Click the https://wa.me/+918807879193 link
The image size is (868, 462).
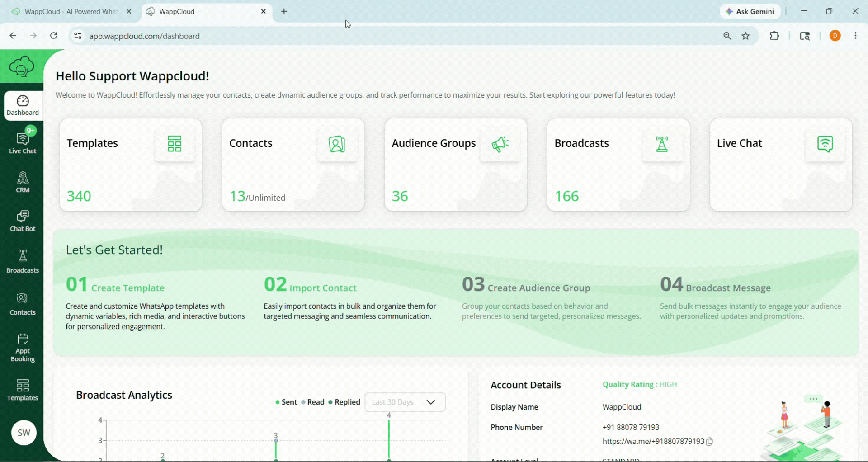[x=653, y=442]
